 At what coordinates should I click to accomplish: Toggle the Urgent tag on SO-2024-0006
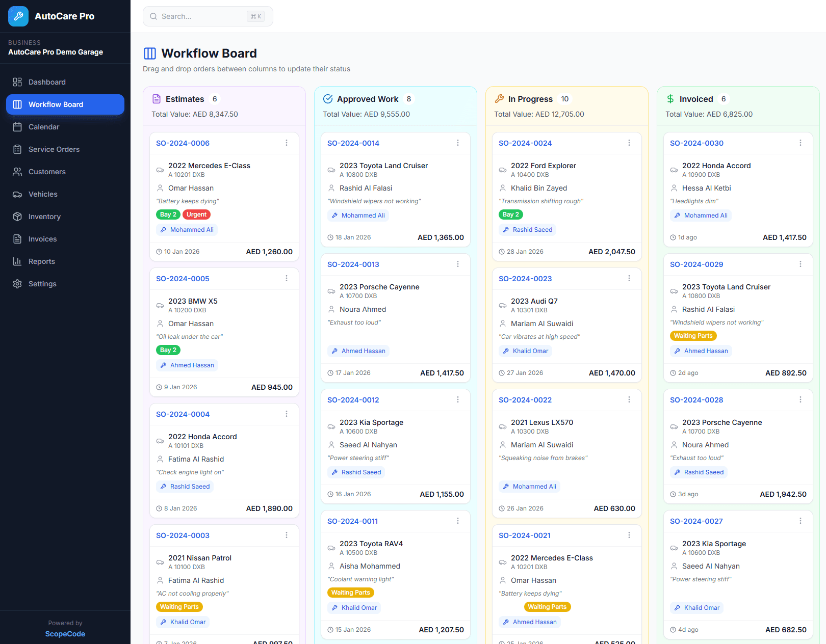pyautogui.click(x=196, y=214)
